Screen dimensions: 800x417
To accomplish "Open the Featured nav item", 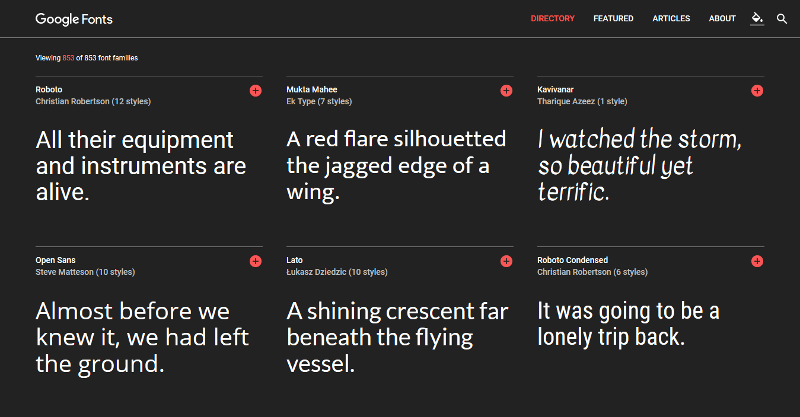I will [613, 18].
